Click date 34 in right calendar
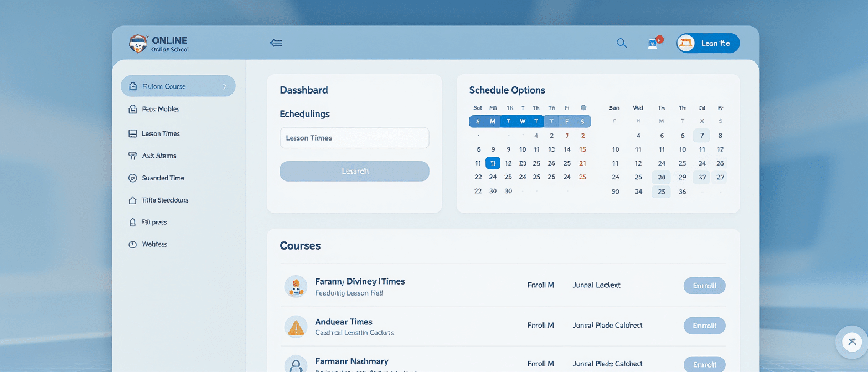 [x=638, y=192]
